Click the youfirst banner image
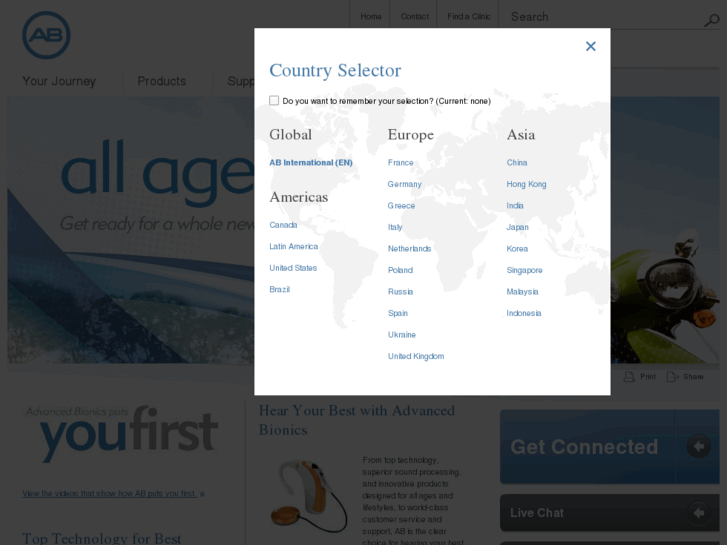The width and height of the screenshot is (727, 545). (121, 434)
